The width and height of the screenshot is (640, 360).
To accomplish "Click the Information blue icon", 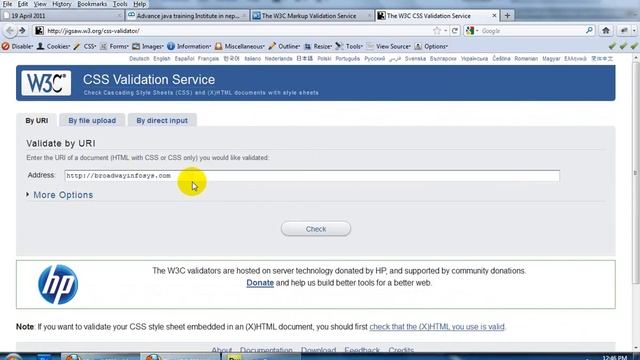I will (171, 47).
